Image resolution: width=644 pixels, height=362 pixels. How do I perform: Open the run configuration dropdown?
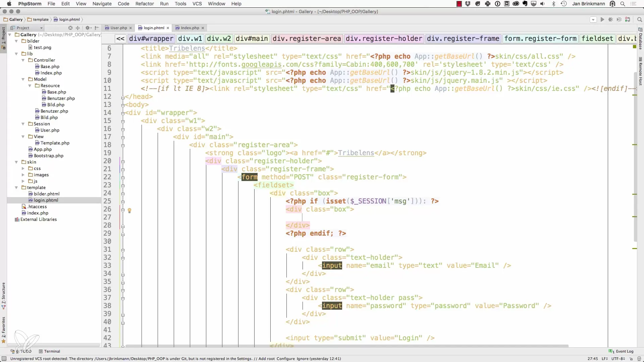click(x=593, y=19)
